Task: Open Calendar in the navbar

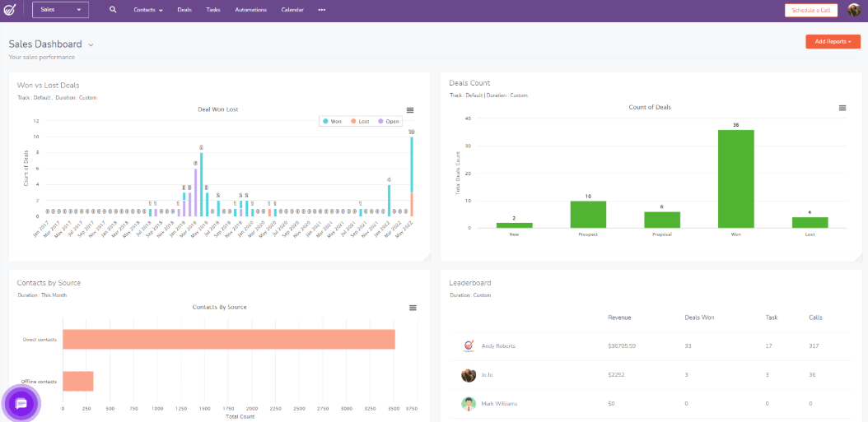Action: 292,10
